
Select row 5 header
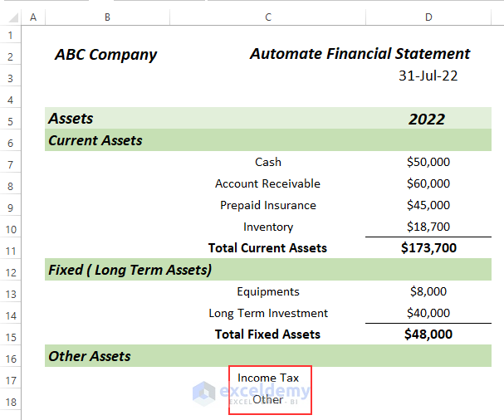click(11, 120)
